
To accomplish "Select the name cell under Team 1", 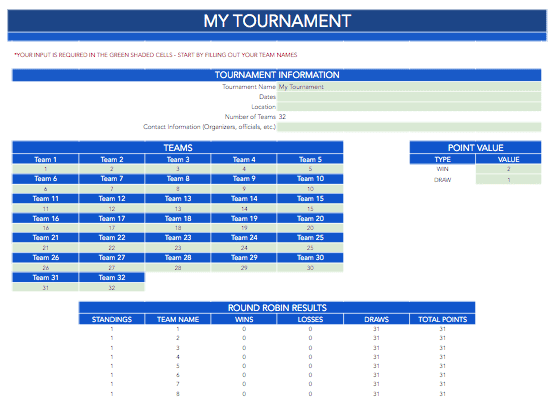I will (x=45, y=169).
